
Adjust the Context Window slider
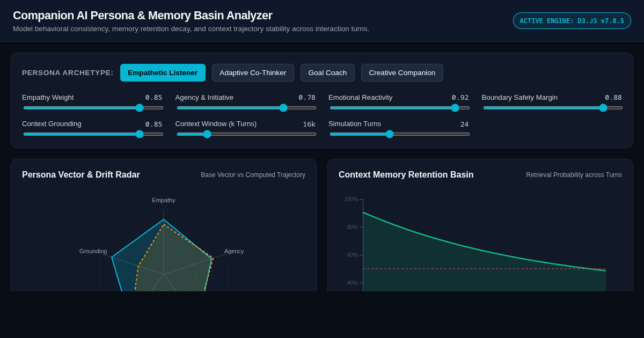click(246, 134)
